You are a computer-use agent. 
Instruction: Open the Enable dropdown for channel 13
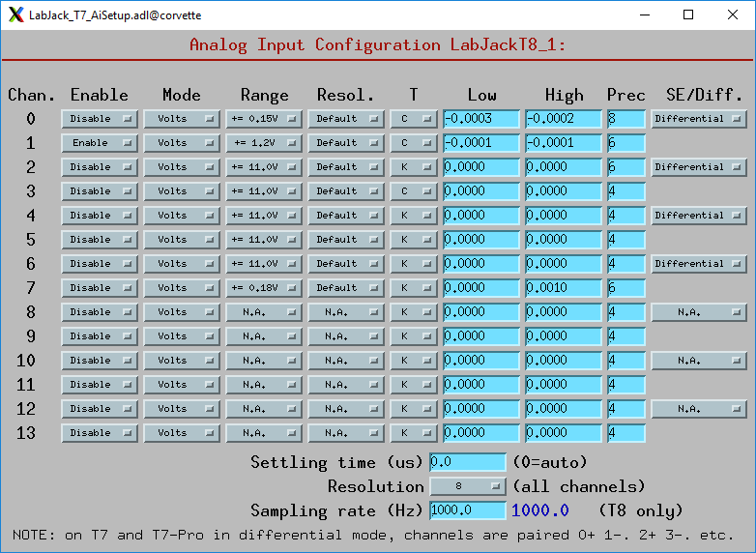(100, 433)
